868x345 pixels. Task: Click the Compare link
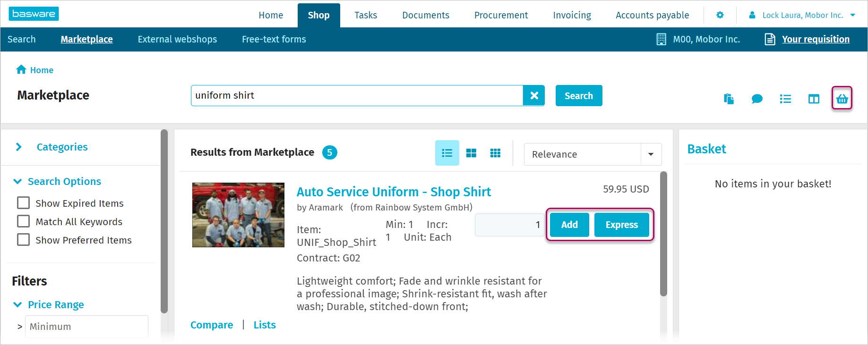212,325
